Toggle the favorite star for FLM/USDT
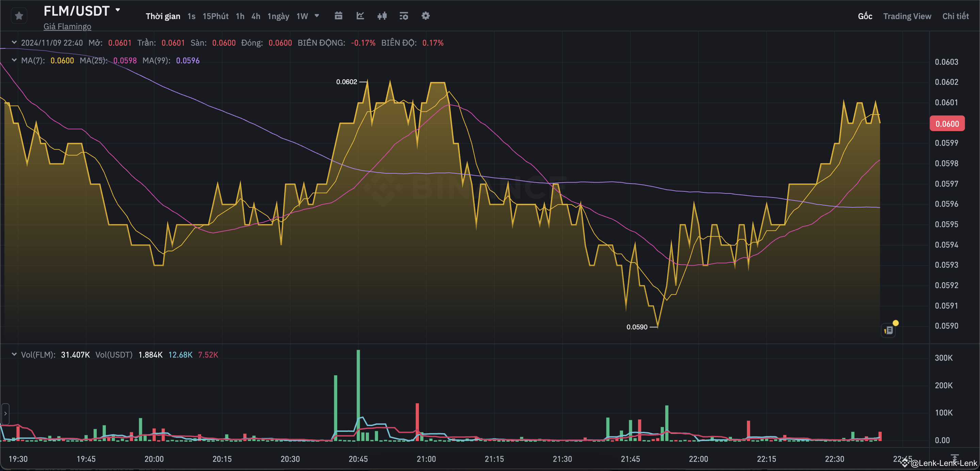 (x=19, y=16)
